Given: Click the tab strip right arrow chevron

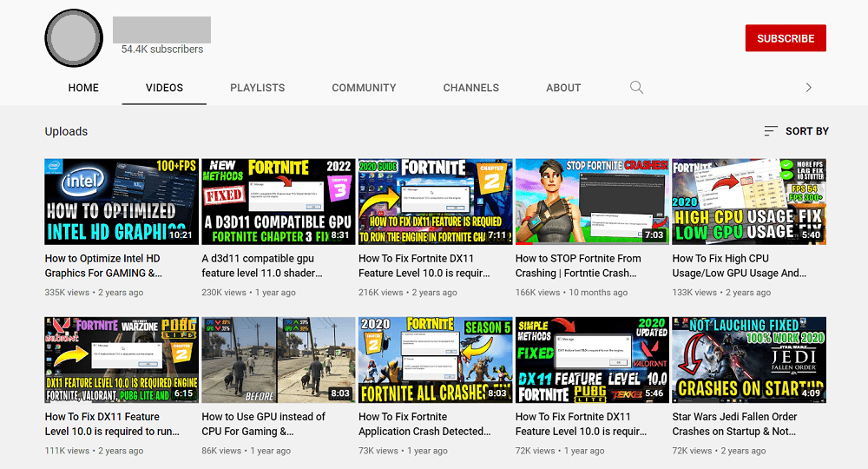Looking at the screenshot, I should 808,88.
